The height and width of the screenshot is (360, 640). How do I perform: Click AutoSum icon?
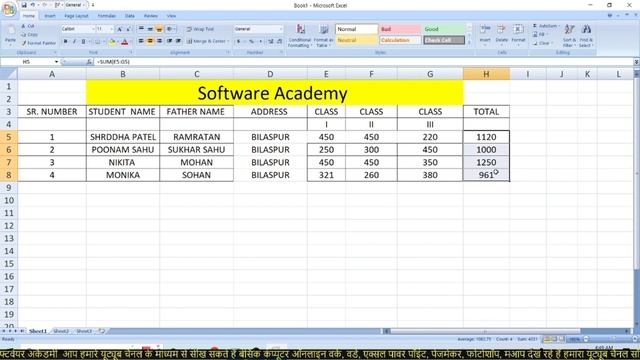pos(535,26)
